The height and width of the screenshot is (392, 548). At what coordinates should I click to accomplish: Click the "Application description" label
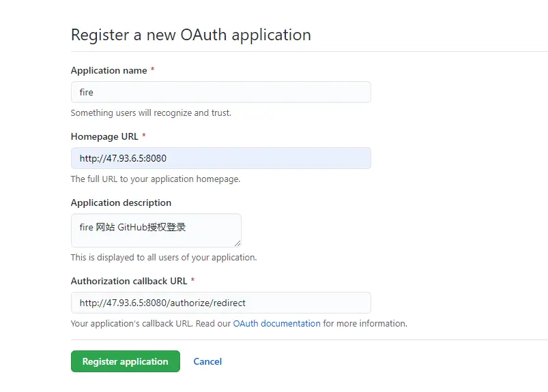121,203
